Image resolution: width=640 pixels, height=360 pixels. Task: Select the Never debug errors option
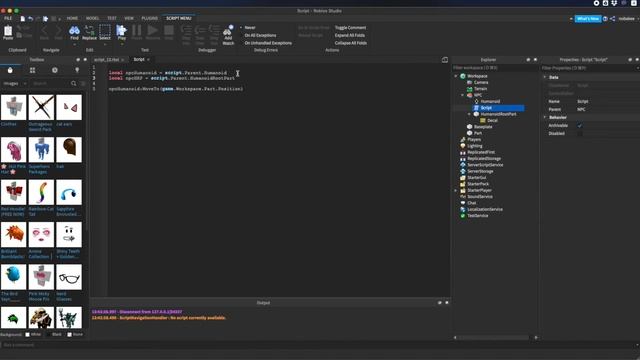pos(250,27)
